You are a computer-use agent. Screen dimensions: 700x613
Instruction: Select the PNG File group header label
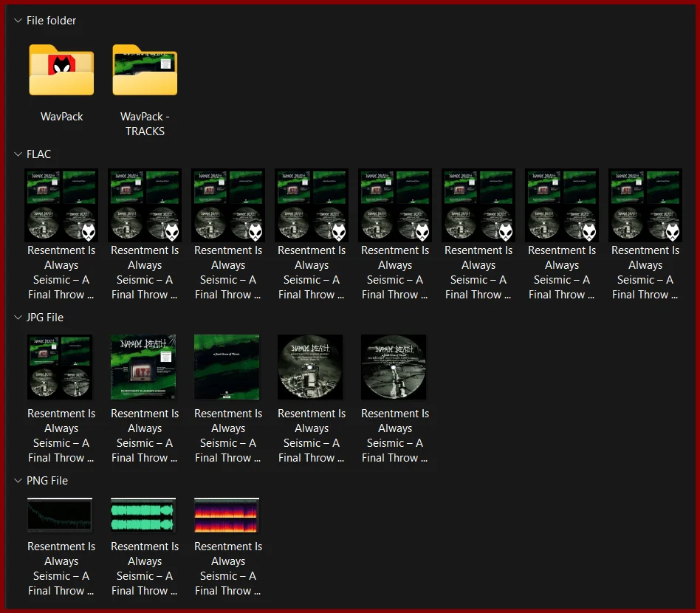[x=47, y=481]
